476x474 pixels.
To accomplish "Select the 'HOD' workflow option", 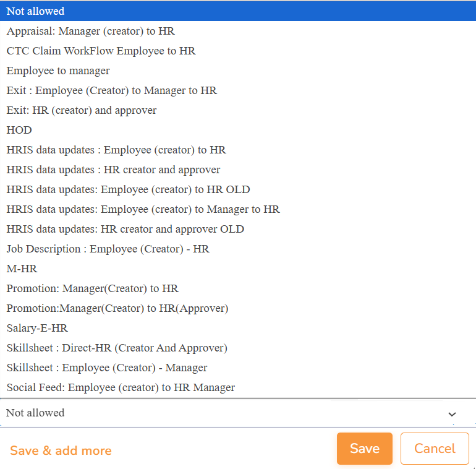I will 19,130.
